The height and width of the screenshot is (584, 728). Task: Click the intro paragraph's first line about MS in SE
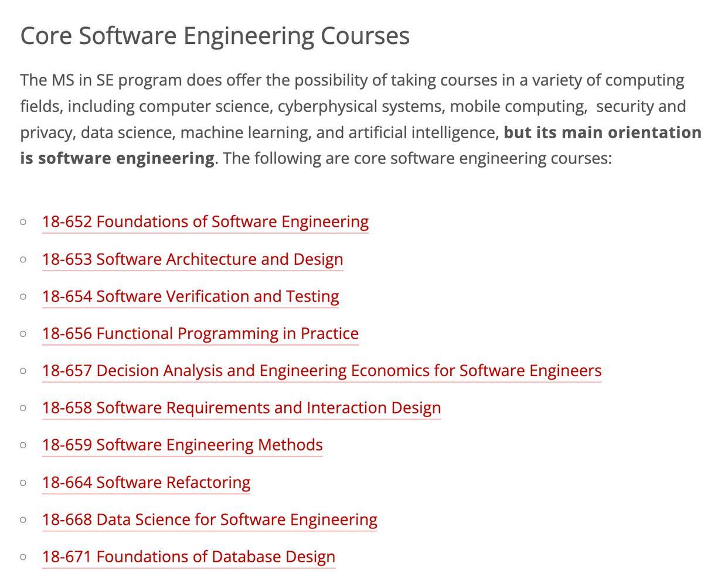click(352, 80)
